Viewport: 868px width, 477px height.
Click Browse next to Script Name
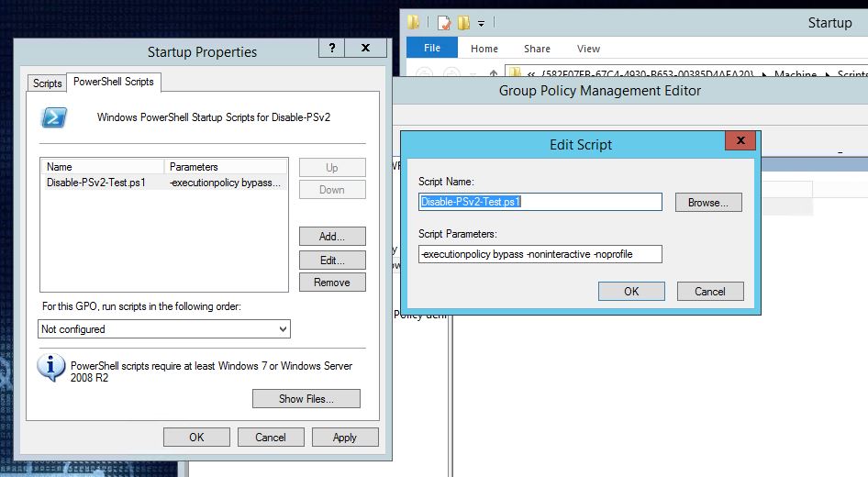click(708, 203)
